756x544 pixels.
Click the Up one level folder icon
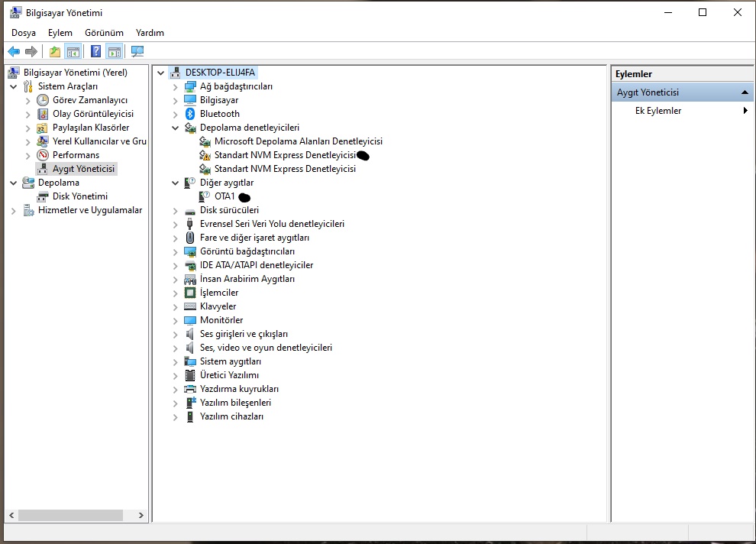[x=55, y=51]
